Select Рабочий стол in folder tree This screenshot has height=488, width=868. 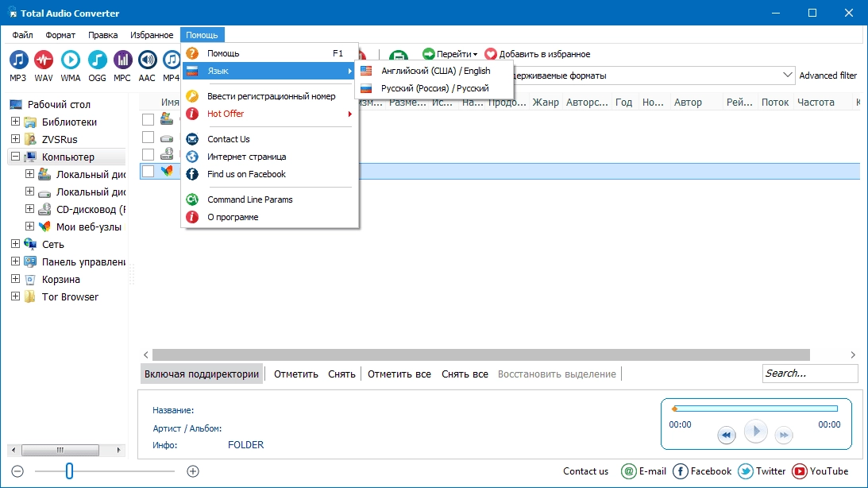(59, 104)
